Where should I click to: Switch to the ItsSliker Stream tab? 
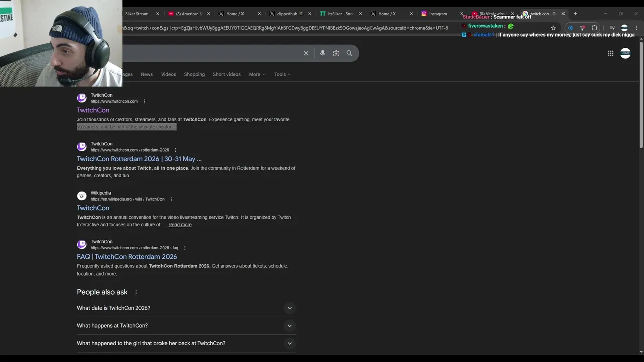tap(341, 14)
